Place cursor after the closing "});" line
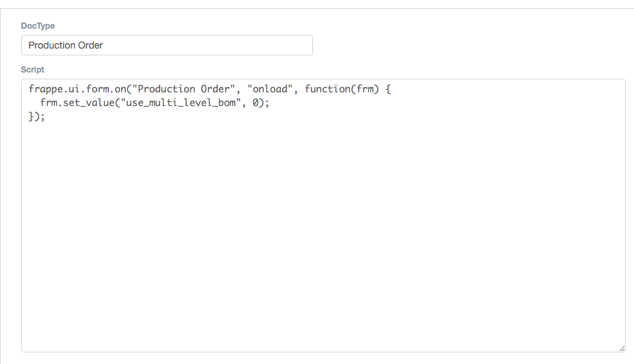The width and height of the screenshot is (634, 364). [x=46, y=116]
